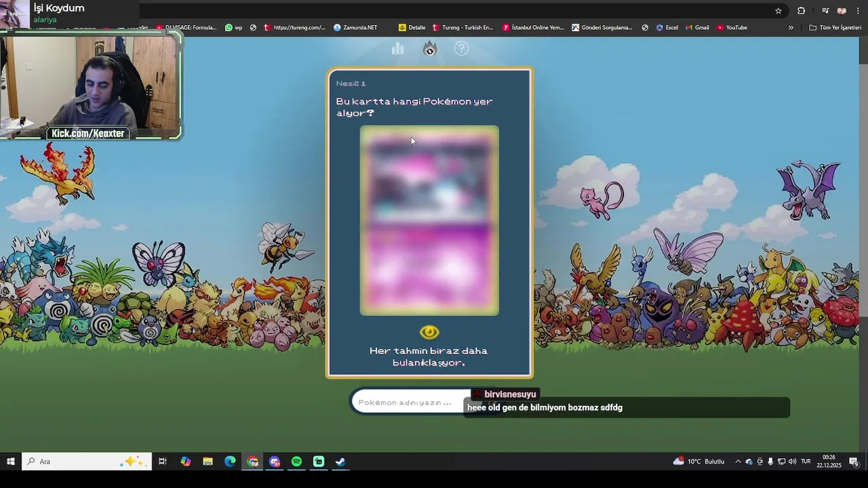Open the Detalle bookmark
This screenshot has height=488, width=868.
click(412, 28)
